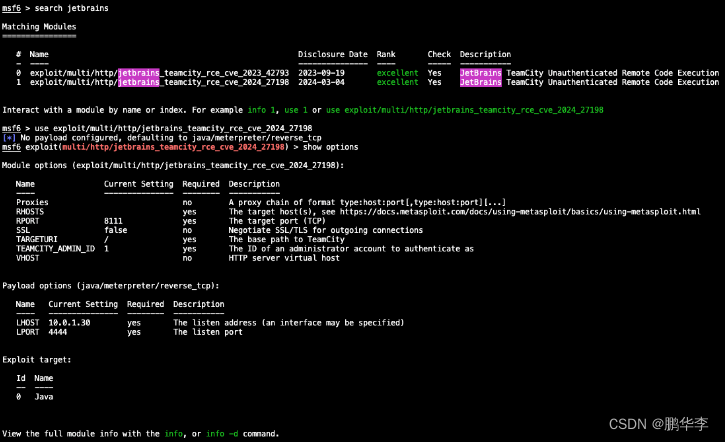
Task: Click the 'Required' header in module options
Action: coord(201,184)
